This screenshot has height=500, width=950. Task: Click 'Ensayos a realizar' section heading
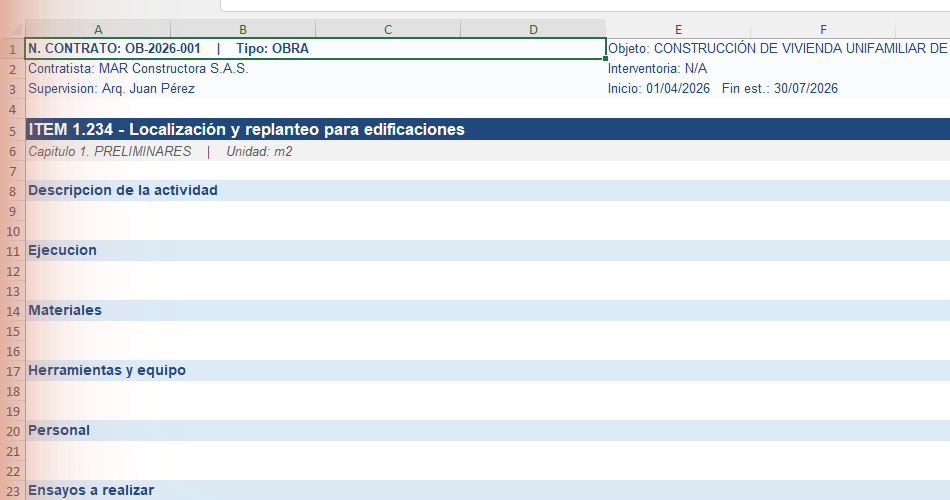click(x=488, y=490)
